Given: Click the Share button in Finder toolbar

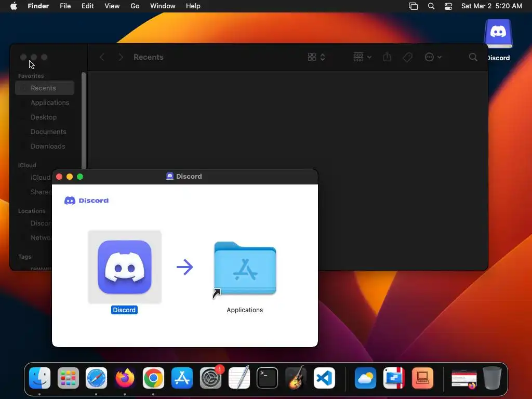Looking at the screenshot, I should [x=387, y=57].
